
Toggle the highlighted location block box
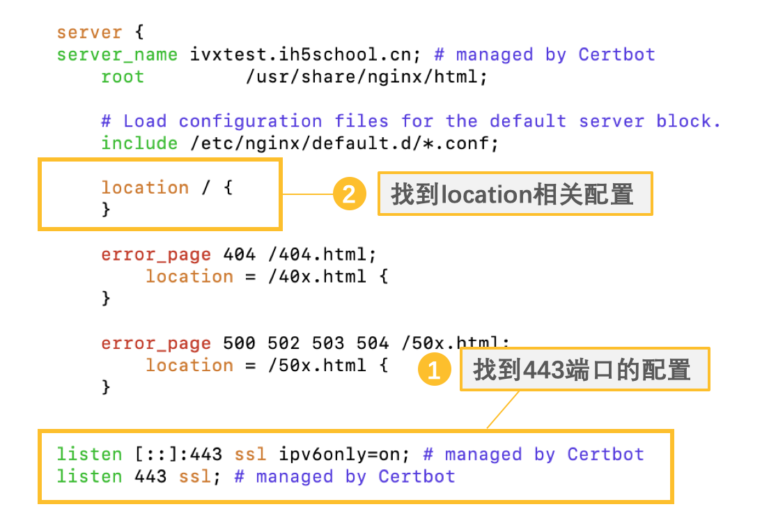(x=160, y=194)
